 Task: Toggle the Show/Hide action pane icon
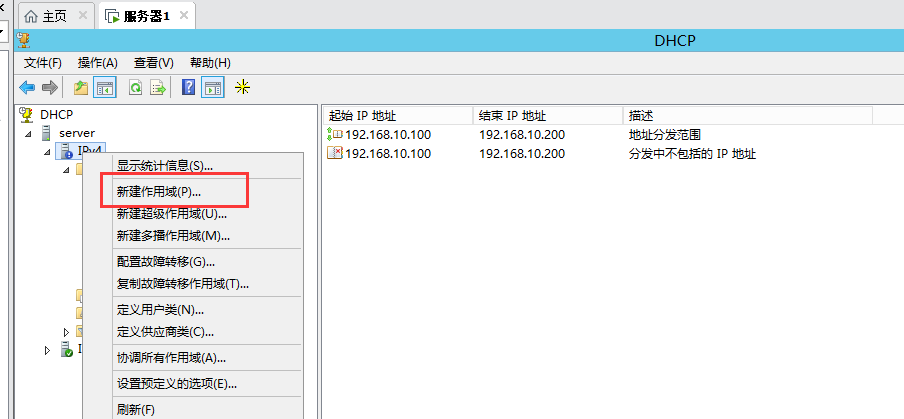[x=213, y=88]
